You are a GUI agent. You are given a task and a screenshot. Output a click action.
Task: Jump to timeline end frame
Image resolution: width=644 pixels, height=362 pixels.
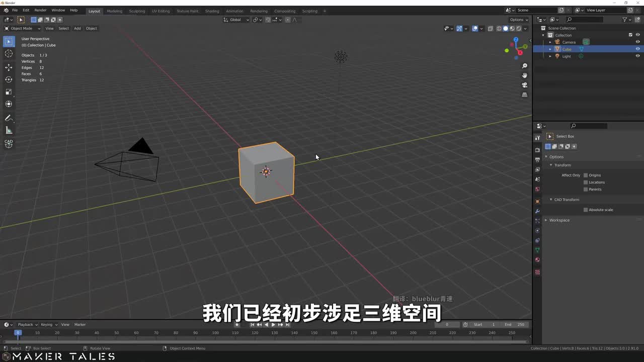[x=287, y=325]
